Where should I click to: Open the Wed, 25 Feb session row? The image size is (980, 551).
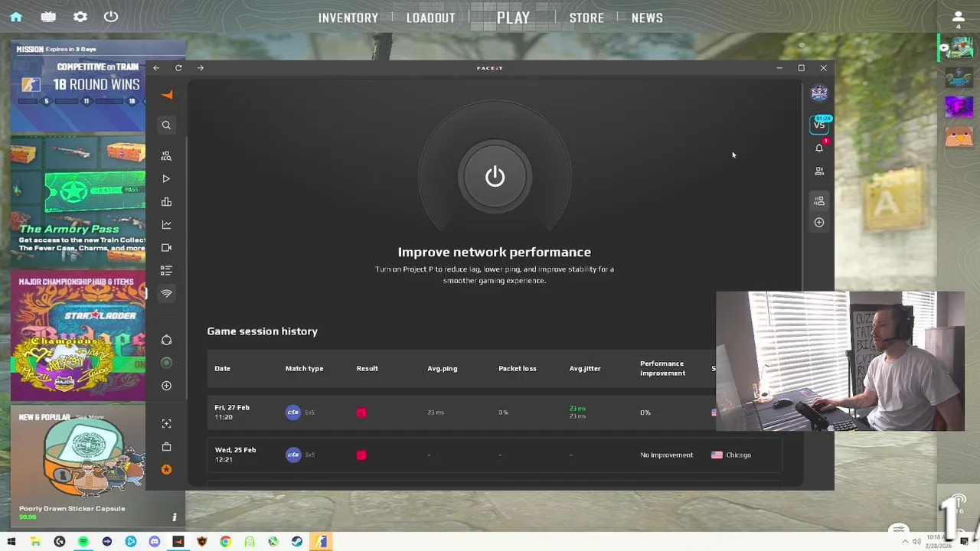(494, 455)
